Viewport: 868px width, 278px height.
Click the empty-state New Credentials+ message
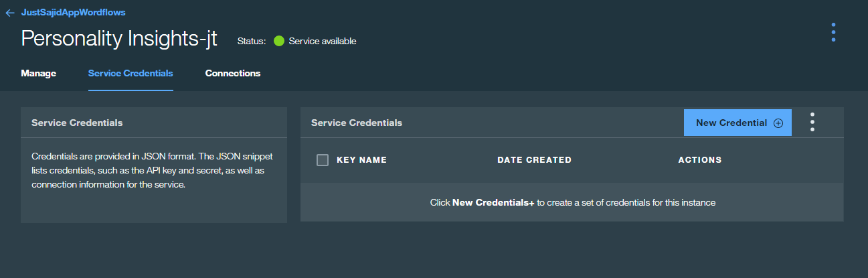[573, 202]
